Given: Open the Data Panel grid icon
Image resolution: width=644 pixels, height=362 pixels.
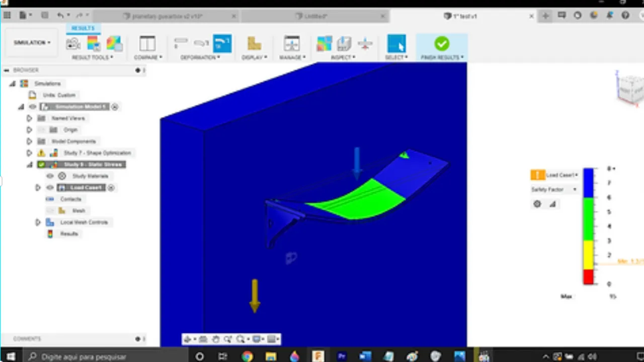Looking at the screenshot, I should (x=7, y=16).
